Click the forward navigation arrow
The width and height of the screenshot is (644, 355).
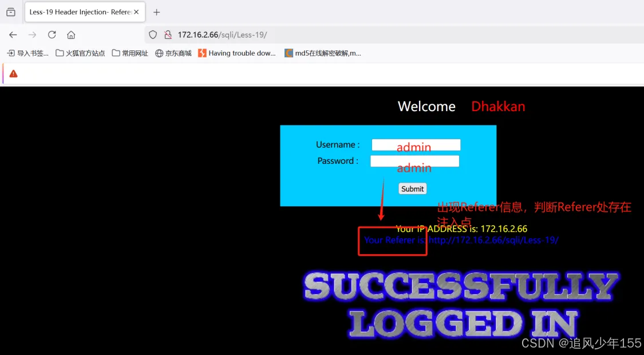(32, 34)
